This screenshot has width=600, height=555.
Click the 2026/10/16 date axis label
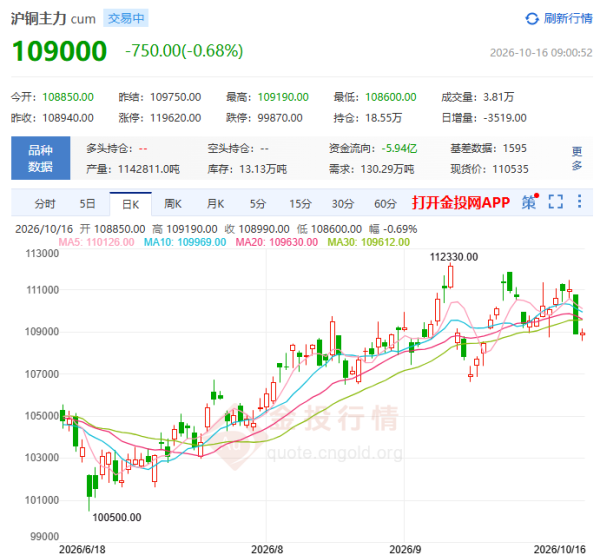coord(560,549)
